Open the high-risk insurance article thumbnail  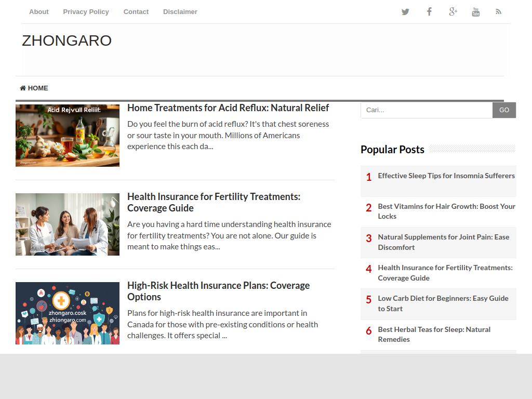point(68,313)
